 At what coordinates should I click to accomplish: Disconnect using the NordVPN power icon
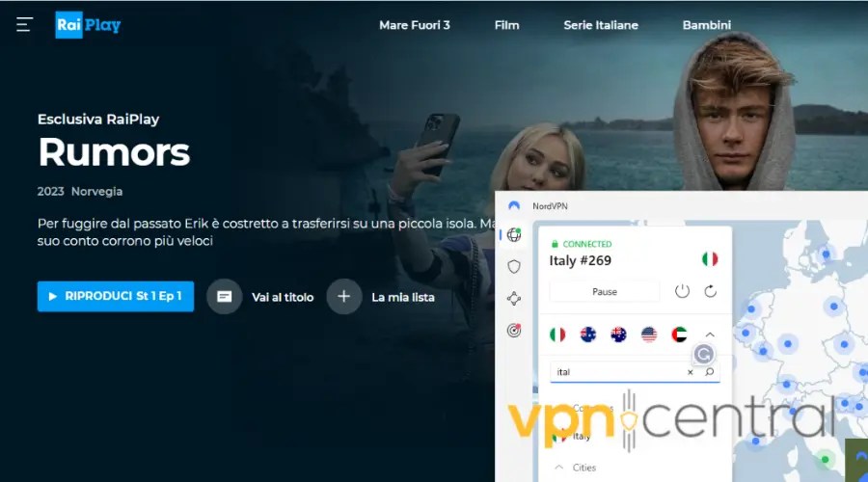[x=682, y=291]
